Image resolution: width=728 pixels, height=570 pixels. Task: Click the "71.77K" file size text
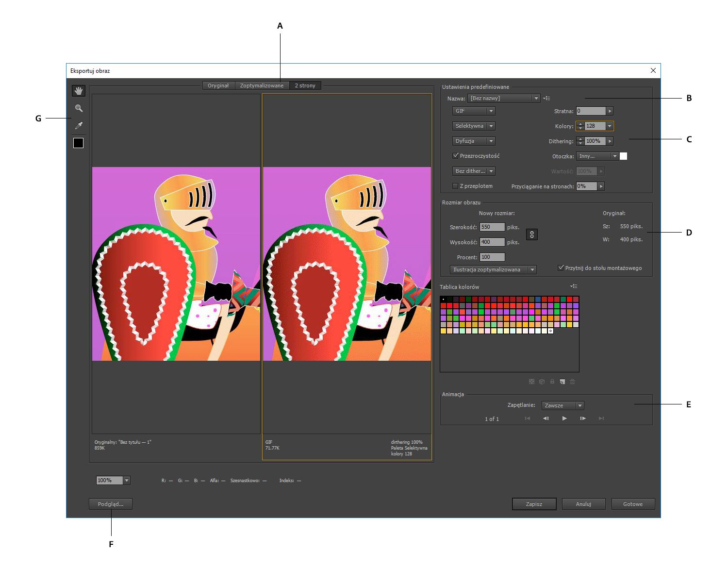click(272, 448)
